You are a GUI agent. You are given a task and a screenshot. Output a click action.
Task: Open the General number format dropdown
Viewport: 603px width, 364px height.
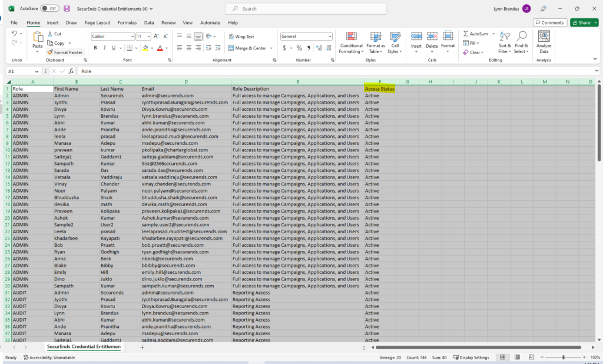point(330,37)
